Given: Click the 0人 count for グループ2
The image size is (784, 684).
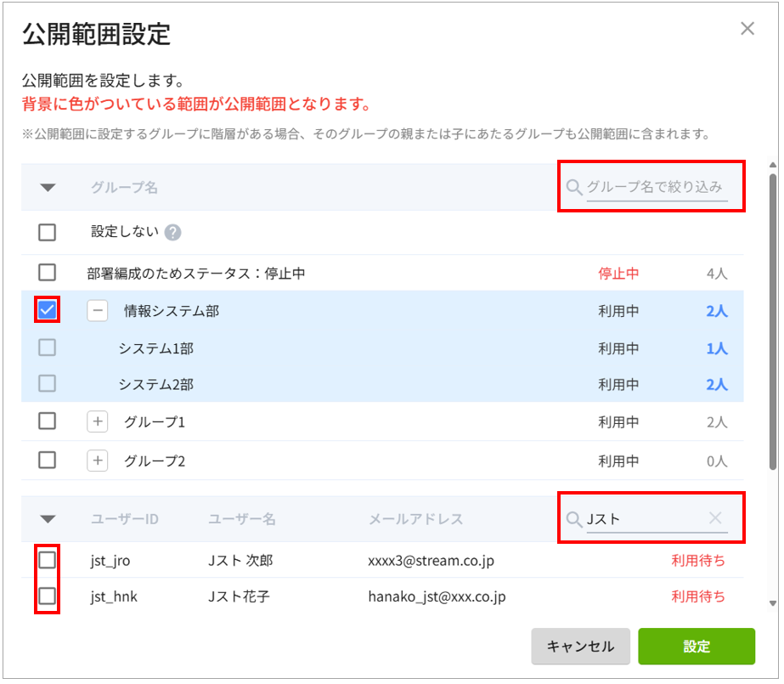Looking at the screenshot, I should [717, 461].
